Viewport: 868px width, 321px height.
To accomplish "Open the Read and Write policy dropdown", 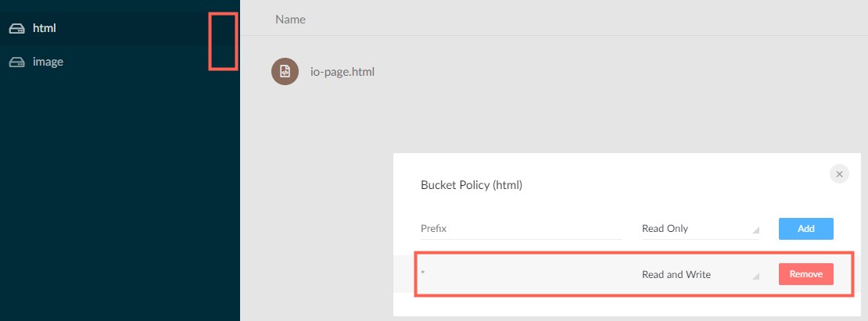I will pyautogui.click(x=699, y=274).
